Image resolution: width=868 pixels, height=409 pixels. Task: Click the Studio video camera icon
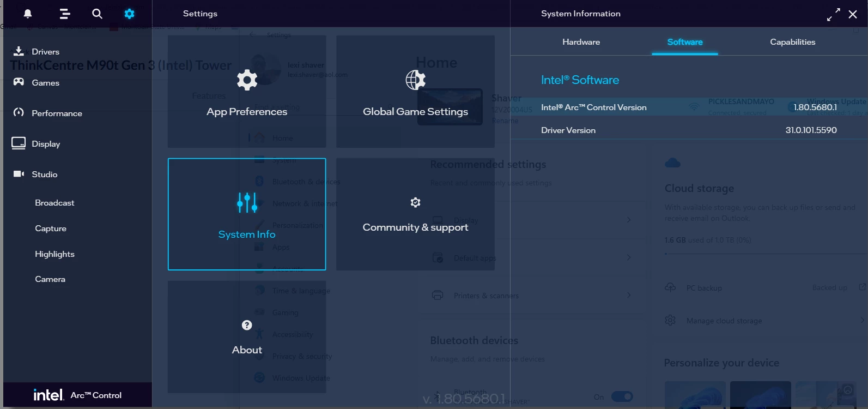point(19,174)
